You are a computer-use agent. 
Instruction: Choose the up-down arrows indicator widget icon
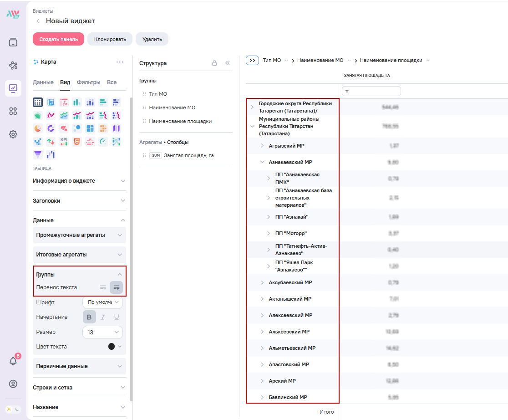(x=51, y=141)
